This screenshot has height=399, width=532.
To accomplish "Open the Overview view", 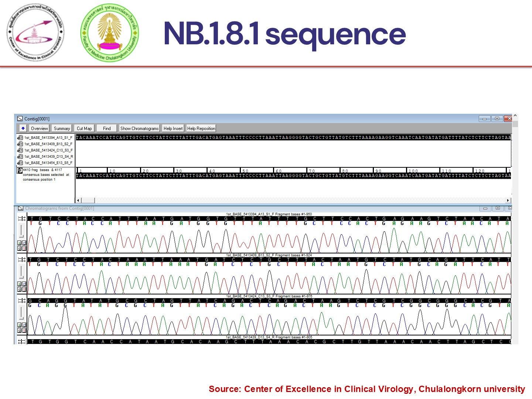I will coord(39,129).
